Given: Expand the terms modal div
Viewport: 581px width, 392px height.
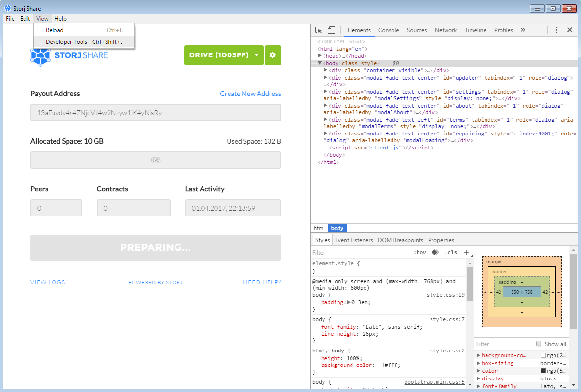Looking at the screenshot, I should point(326,119).
